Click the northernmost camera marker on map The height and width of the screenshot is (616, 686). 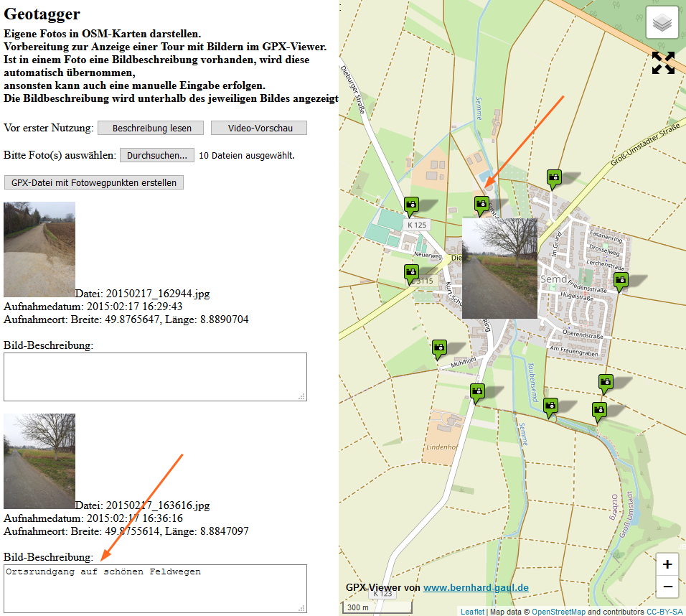553,177
